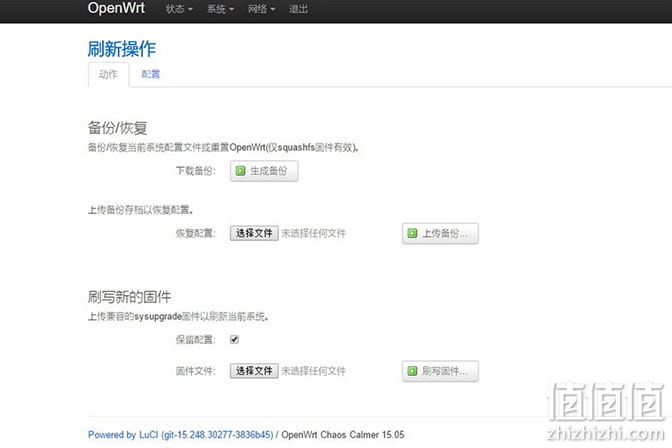Viewport: 672px width, 448px height.
Task: Choose file for 恢复配置
Action: coord(254,233)
